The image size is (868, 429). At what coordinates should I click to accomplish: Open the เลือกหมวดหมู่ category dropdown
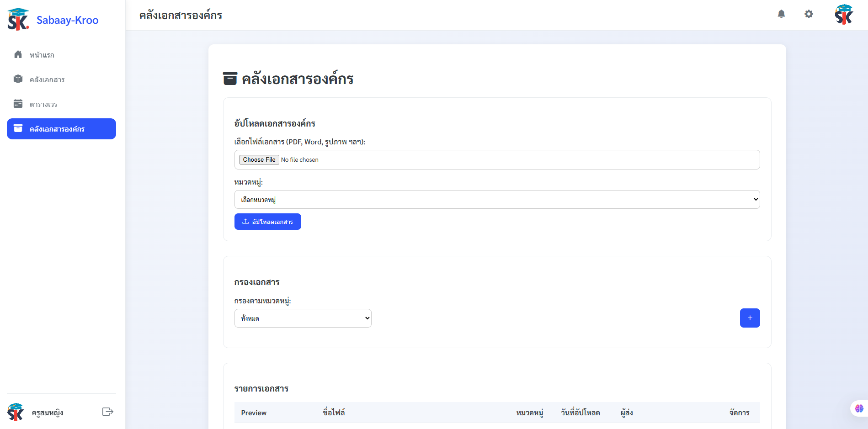[x=496, y=199]
